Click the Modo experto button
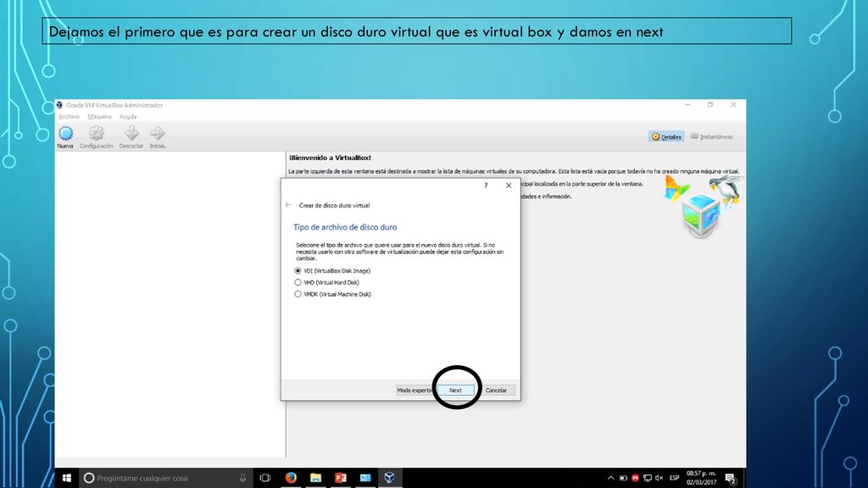This screenshot has height=488, width=868. click(414, 390)
